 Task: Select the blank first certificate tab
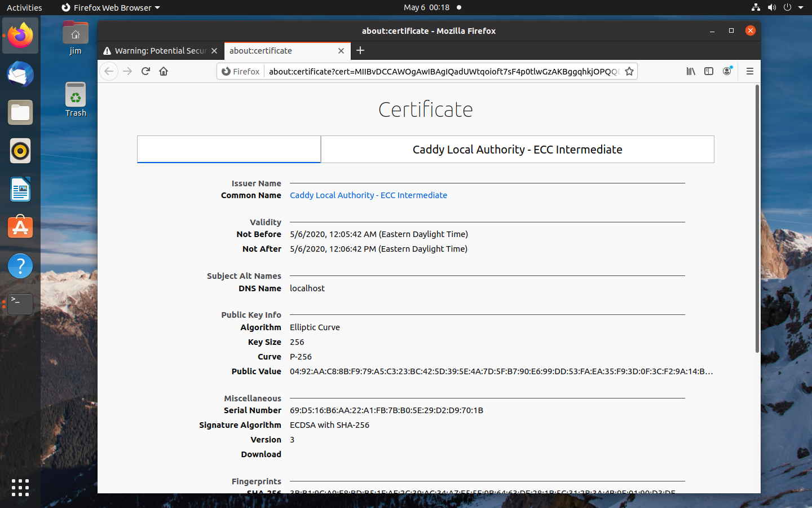coord(229,149)
